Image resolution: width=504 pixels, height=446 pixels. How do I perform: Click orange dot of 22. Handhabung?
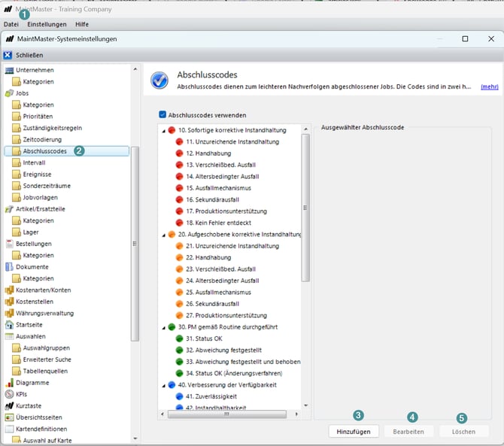(x=179, y=257)
